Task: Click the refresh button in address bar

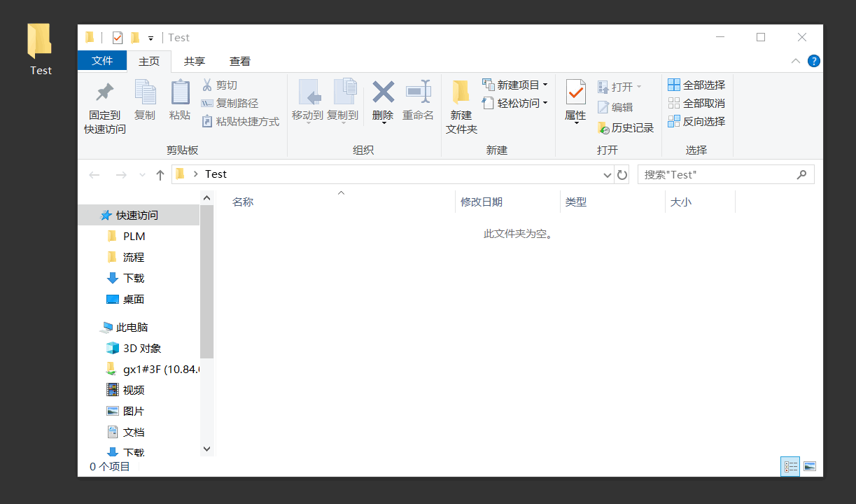Action: point(622,174)
